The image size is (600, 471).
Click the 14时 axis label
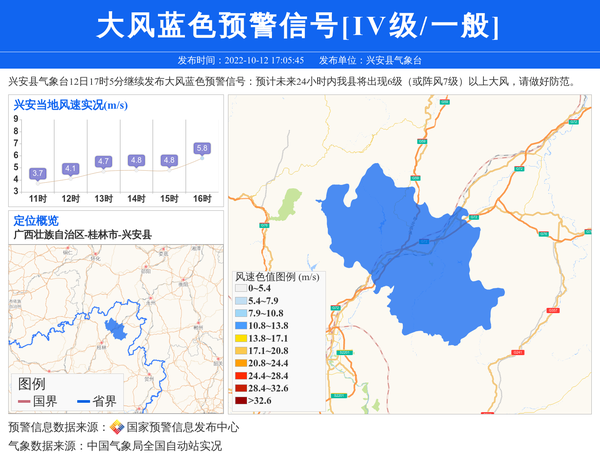click(x=137, y=199)
